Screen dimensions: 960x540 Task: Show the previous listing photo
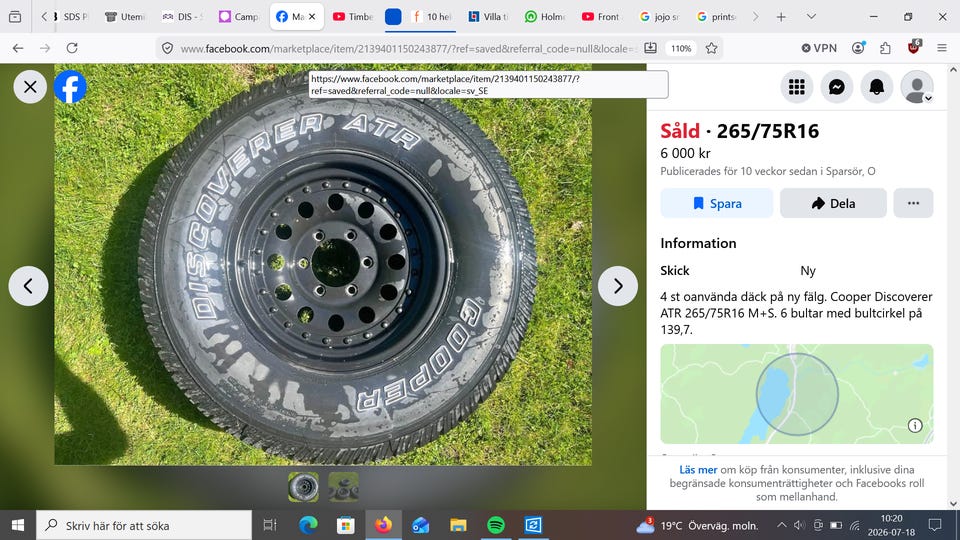click(28, 286)
